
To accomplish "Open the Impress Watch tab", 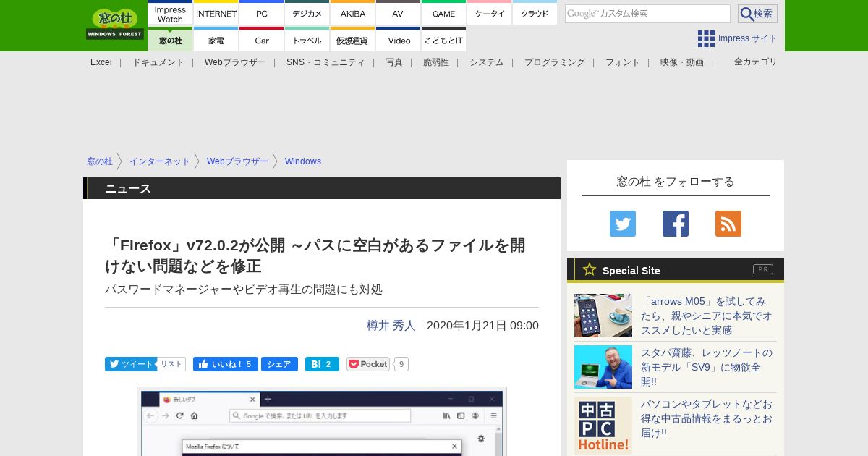I will (171, 14).
